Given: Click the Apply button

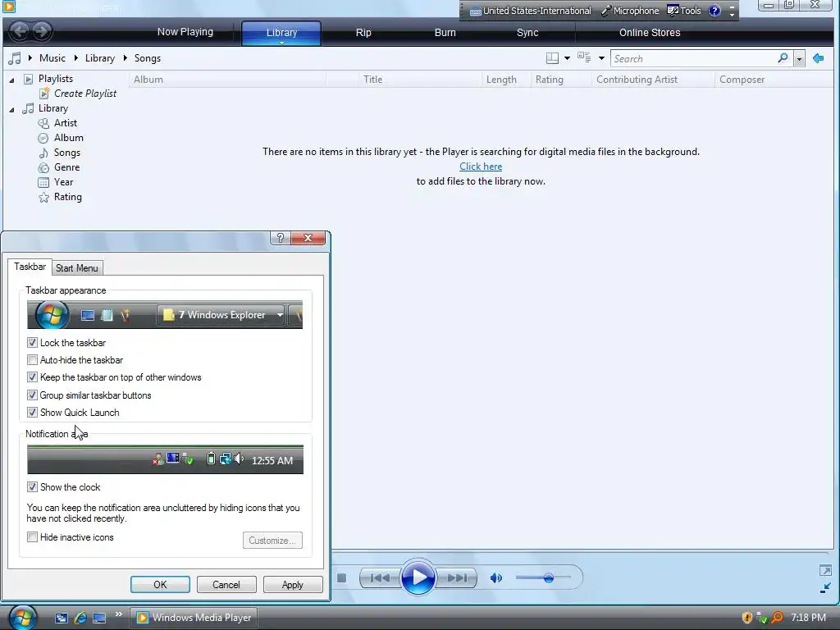Looking at the screenshot, I should pyautogui.click(x=293, y=584).
